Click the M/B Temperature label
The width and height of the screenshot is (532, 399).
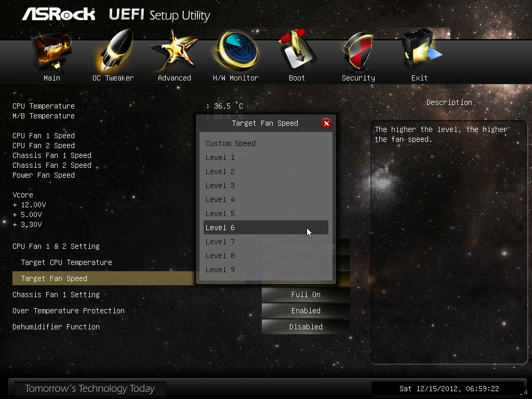pyautogui.click(x=44, y=116)
